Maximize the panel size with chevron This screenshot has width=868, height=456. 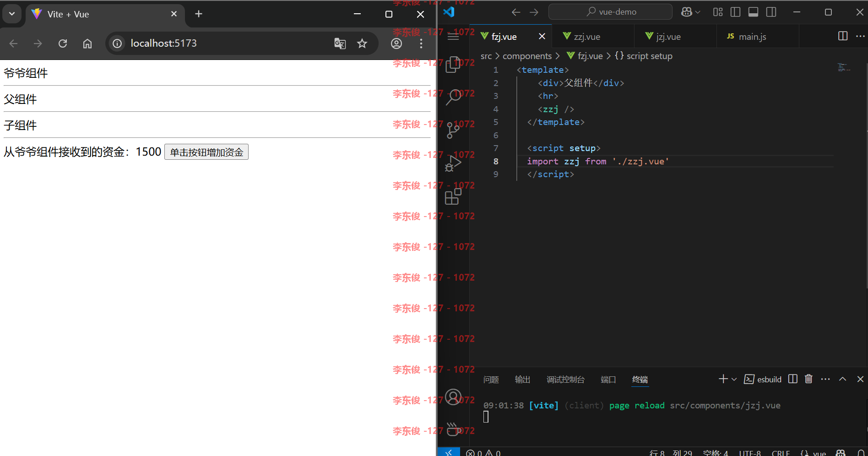(x=842, y=379)
